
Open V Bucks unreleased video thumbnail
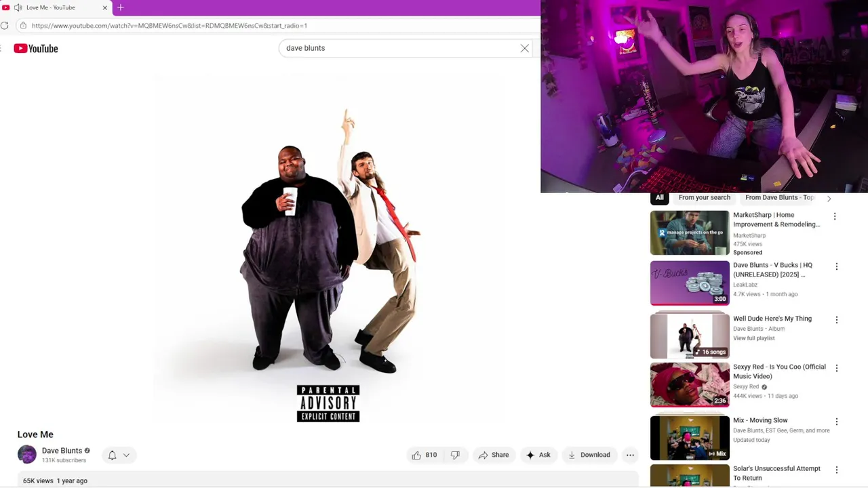(x=690, y=283)
